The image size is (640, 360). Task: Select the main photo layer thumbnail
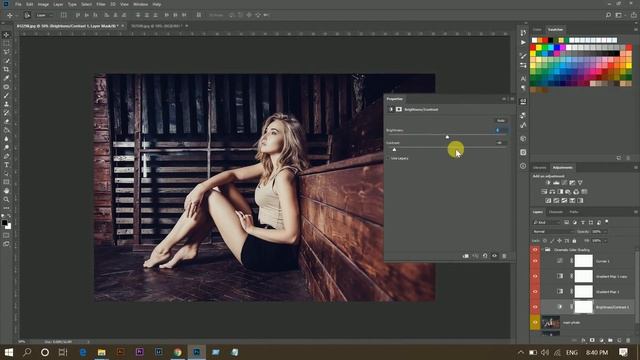(x=551, y=322)
